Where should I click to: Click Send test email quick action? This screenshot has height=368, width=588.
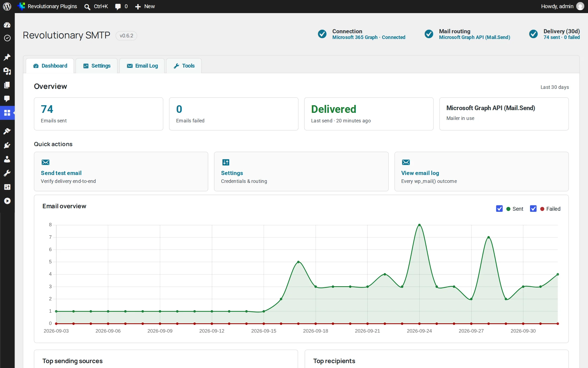121,171
